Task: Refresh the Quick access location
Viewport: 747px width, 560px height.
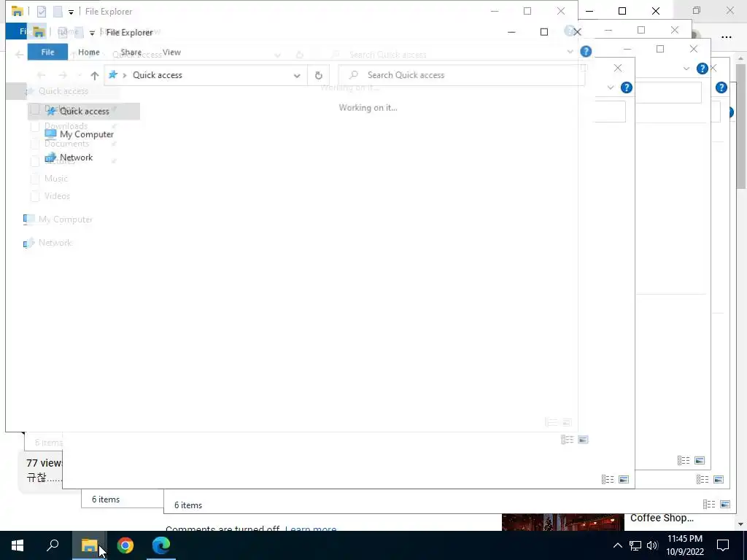Action: point(318,75)
